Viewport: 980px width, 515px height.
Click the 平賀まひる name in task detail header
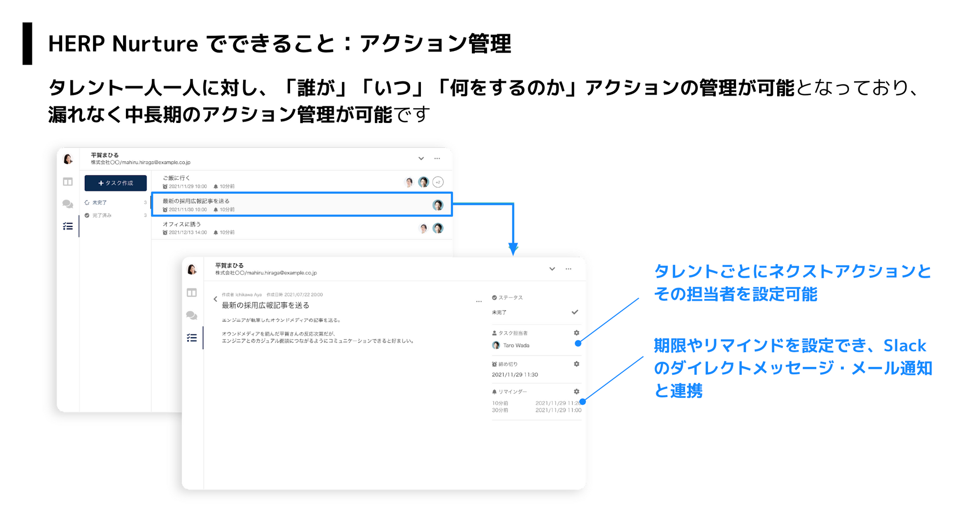(x=229, y=265)
